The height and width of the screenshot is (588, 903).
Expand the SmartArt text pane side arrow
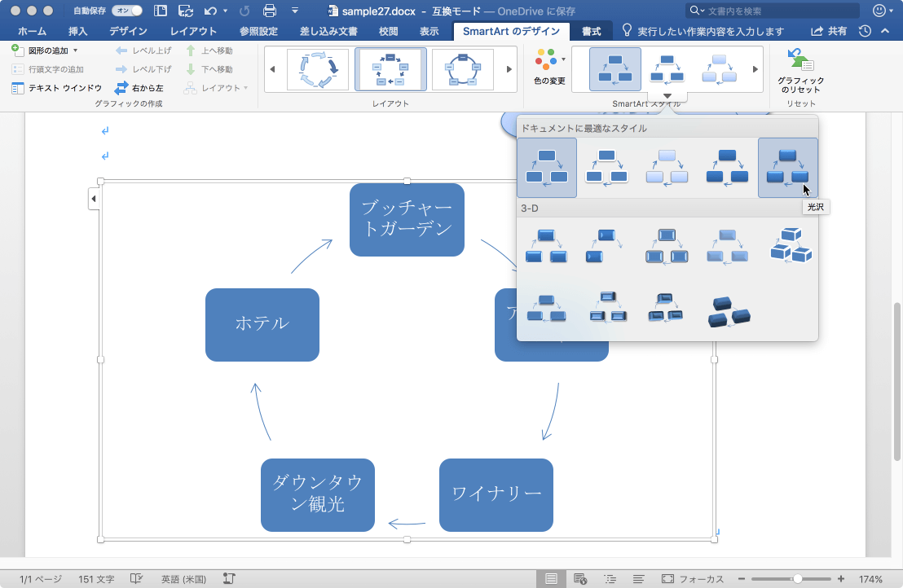[x=94, y=199]
